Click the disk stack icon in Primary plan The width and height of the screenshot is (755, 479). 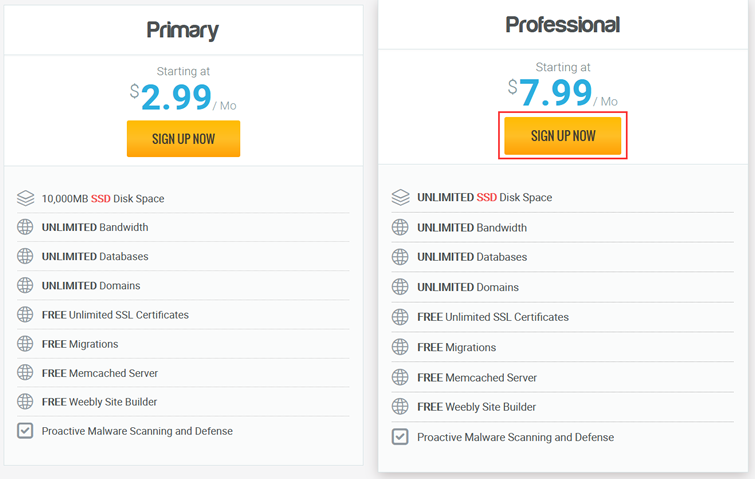click(x=26, y=198)
